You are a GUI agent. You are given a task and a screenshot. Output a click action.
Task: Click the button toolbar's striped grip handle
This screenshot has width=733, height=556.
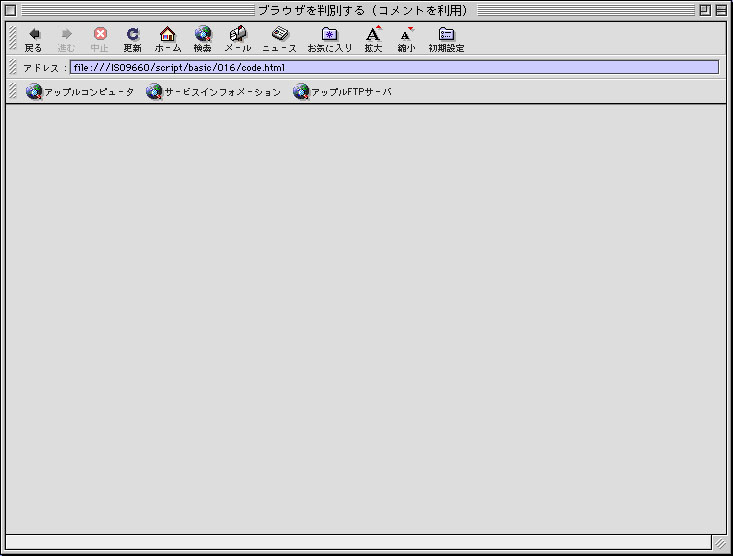pos(13,38)
